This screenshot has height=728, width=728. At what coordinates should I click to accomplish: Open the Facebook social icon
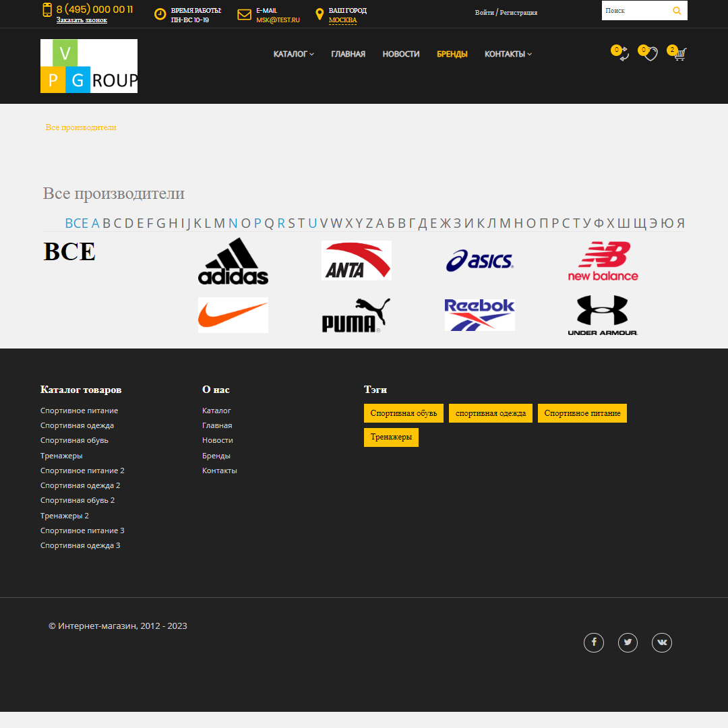pyautogui.click(x=594, y=642)
